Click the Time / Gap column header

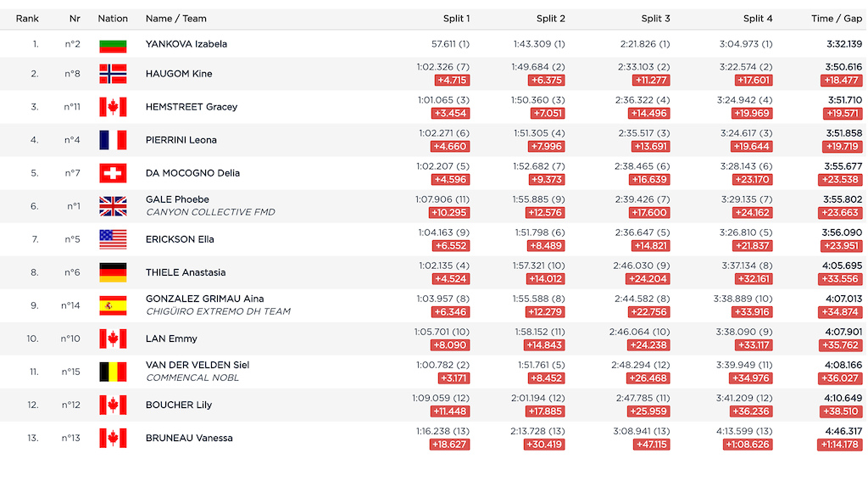pyautogui.click(x=837, y=19)
